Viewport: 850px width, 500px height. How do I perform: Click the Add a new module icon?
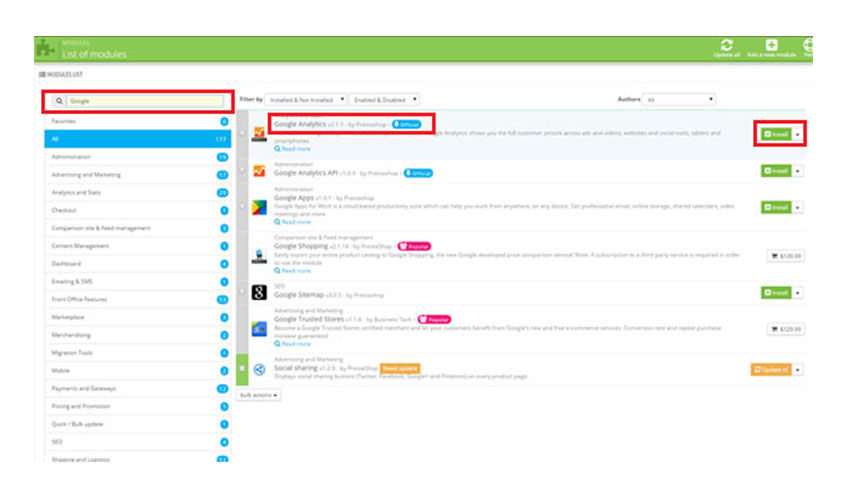coord(771,44)
